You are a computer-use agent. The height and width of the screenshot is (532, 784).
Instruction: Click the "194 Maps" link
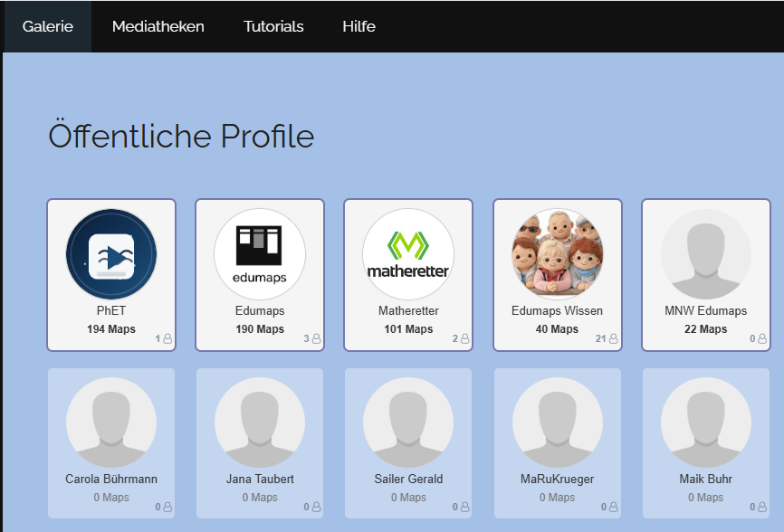111,329
